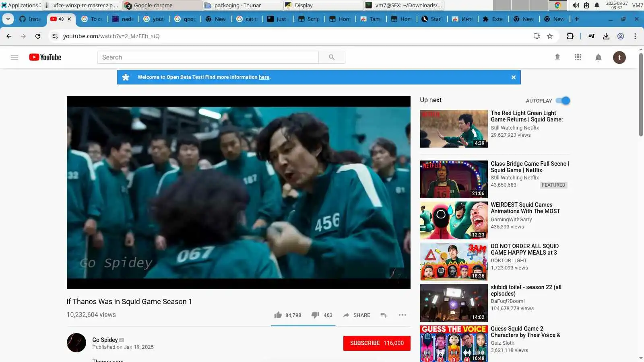Click the install app icon in address bar
The height and width of the screenshot is (362, 644).
click(537, 36)
